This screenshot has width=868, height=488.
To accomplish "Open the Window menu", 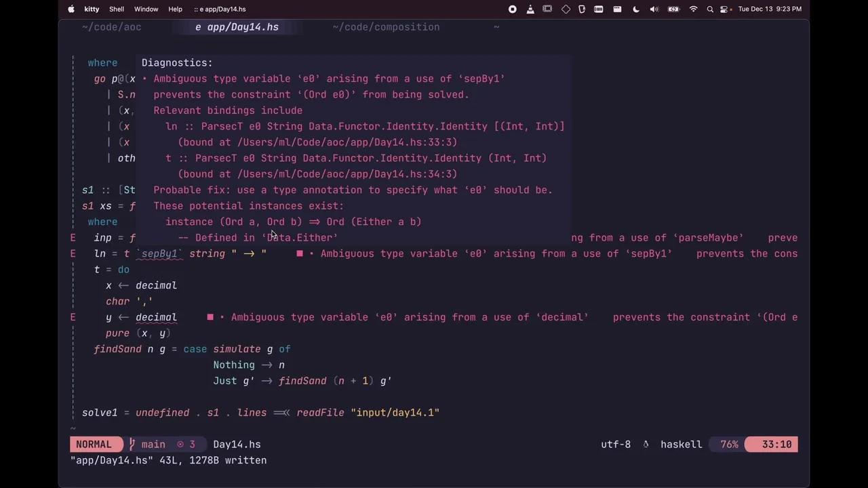I will [x=146, y=9].
